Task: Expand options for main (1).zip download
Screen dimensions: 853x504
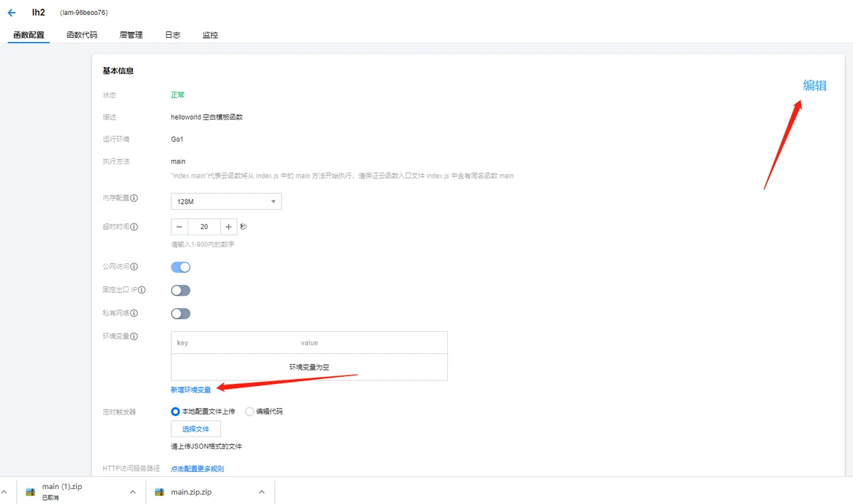Action: [132, 492]
